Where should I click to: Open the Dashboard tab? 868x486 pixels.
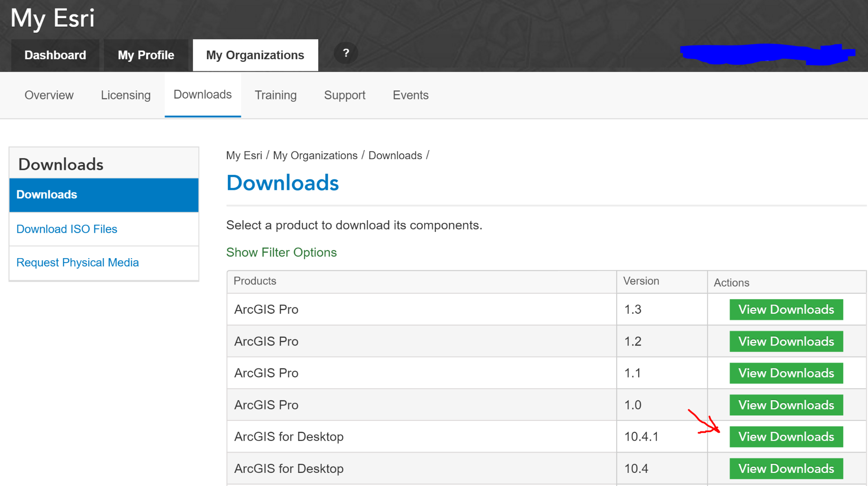pyautogui.click(x=55, y=55)
